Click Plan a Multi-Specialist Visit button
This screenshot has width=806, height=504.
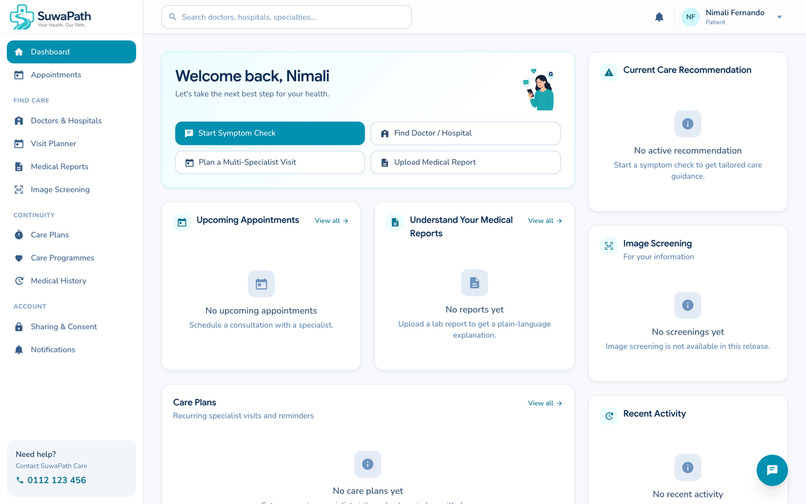[270, 163]
